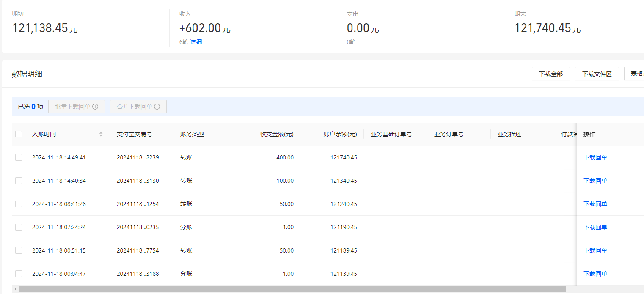
Task: Click the 支付宝交易号 column header
Action: pyautogui.click(x=135, y=134)
